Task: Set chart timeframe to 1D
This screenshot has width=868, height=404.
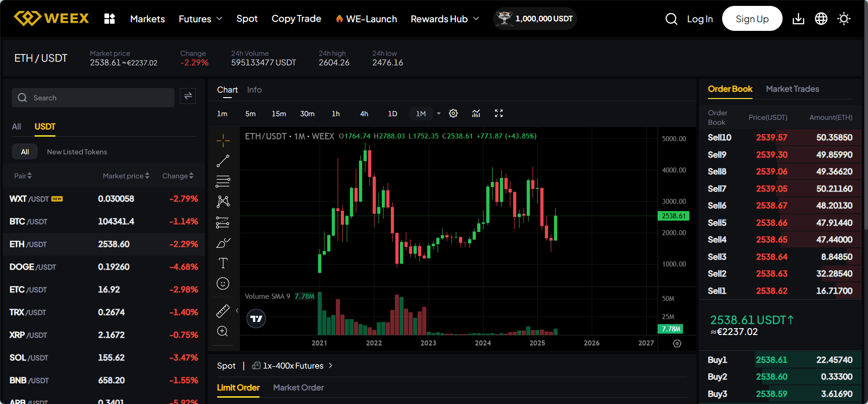Action: pyautogui.click(x=393, y=113)
